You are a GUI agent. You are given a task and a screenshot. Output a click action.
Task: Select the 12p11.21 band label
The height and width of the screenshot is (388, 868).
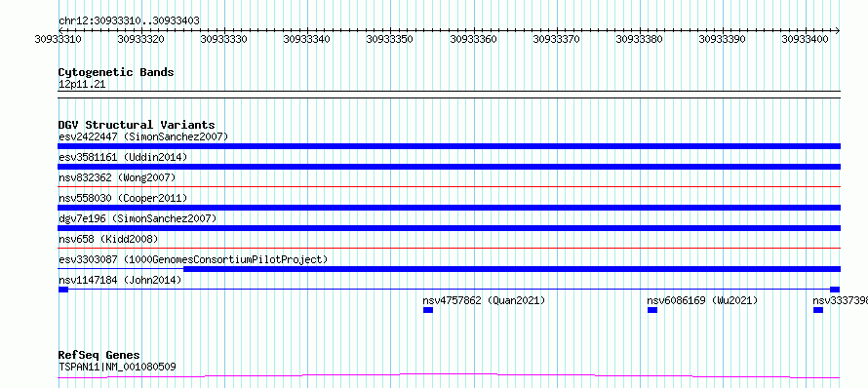click(x=82, y=85)
